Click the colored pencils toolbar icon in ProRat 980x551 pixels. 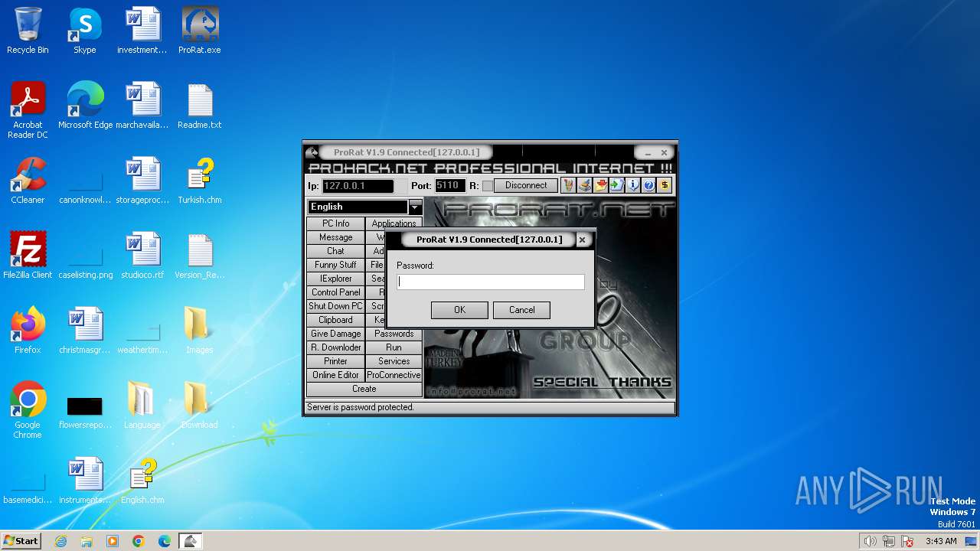coord(568,185)
